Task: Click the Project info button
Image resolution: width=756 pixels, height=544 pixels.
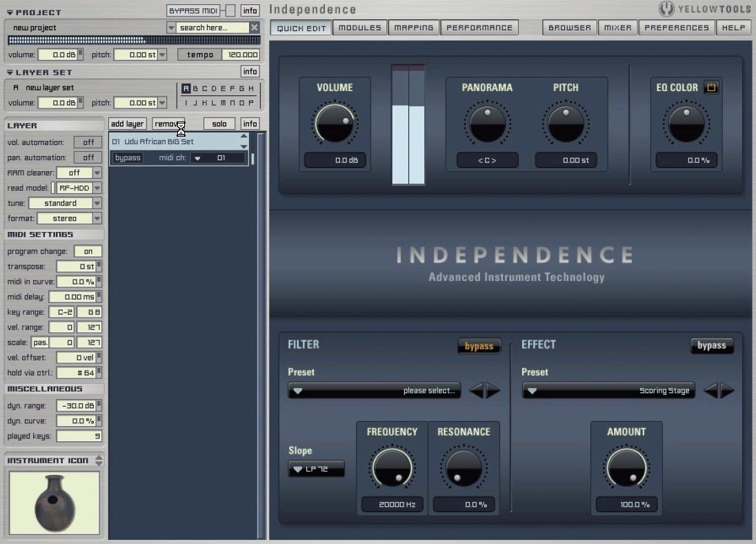Action: coord(250,10)
